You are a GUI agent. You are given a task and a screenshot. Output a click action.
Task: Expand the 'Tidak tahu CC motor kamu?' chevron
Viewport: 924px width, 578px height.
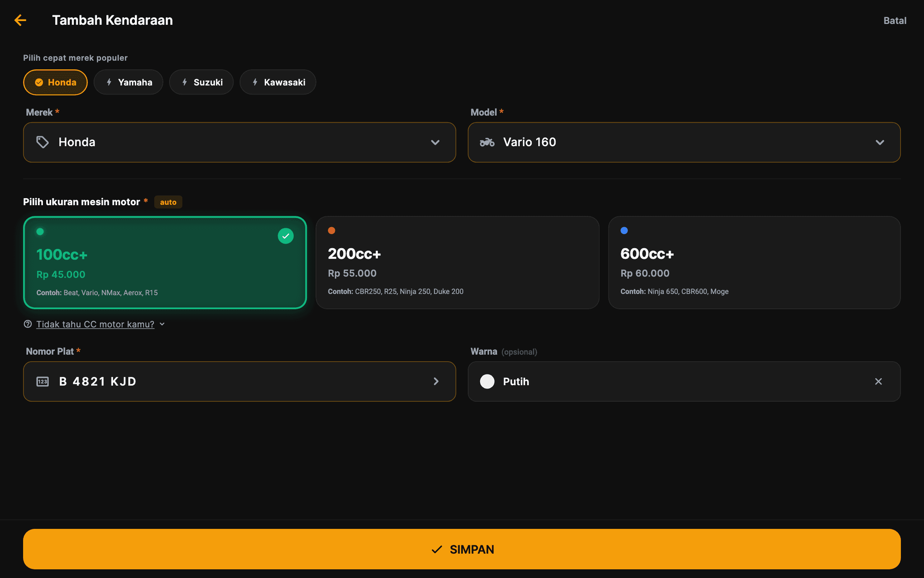(162, 324)
